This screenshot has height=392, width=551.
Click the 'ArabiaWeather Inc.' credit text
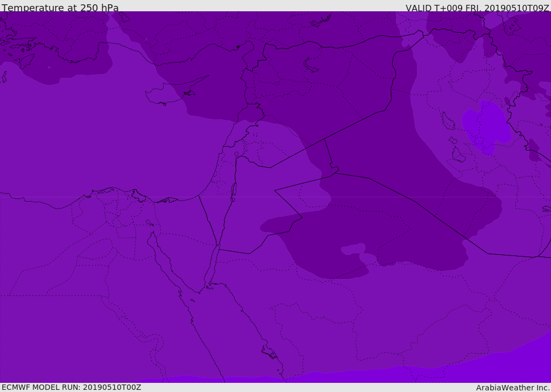pyautogui.click(x=513, y=388)
